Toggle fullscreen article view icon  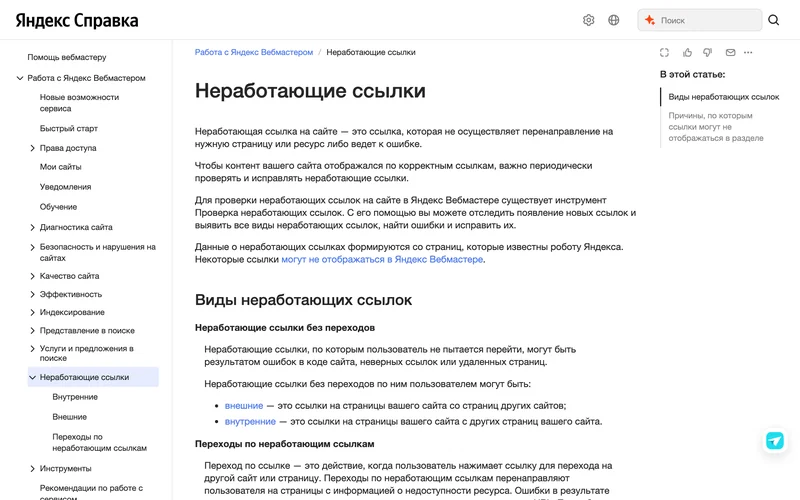(664, 53)
